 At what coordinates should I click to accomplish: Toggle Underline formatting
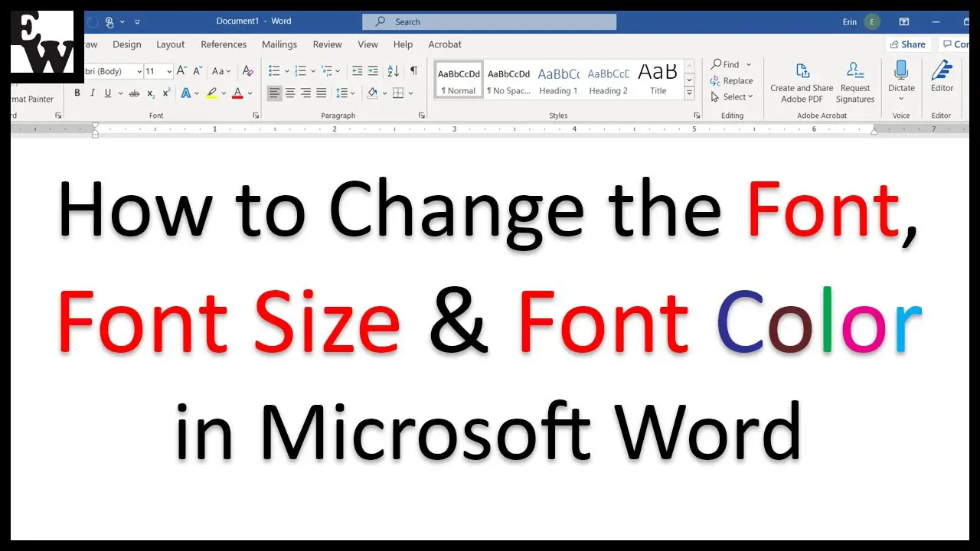pyautogui.click(x=108, y=93)
